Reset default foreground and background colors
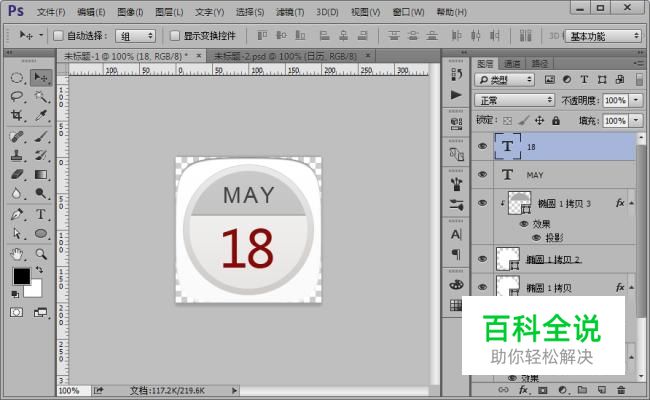This screenshot has width=650, height=400. 15,294
